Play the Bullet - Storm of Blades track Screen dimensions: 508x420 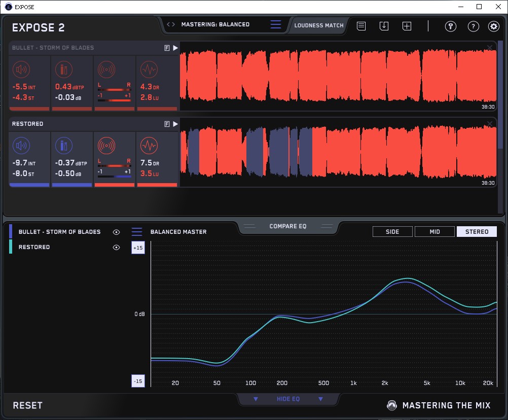click(x=175, y=48)
